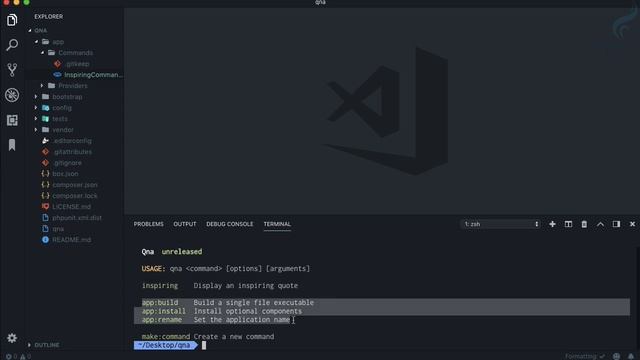This screenshot has height=360, width=640.
Task: Open notifications bell in the status bar
Action: coord(631,356)
